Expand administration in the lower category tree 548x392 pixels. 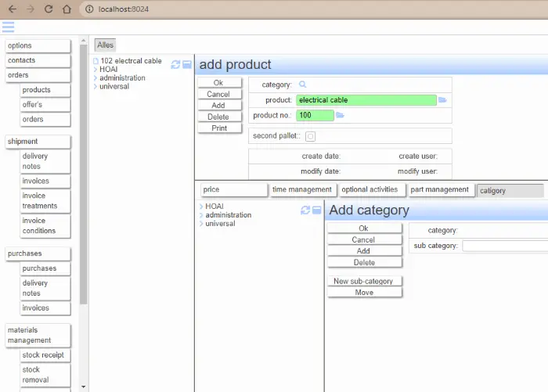point(201,215)
